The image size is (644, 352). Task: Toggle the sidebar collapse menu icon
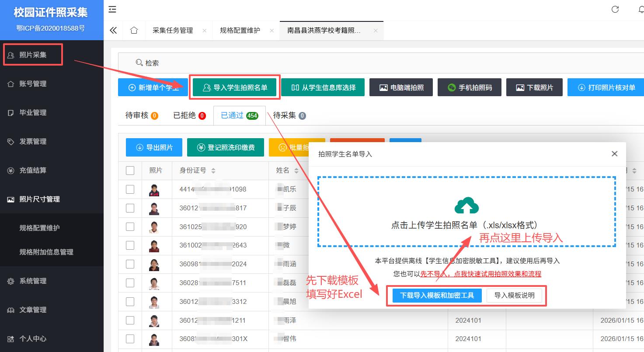pos(112,9)
